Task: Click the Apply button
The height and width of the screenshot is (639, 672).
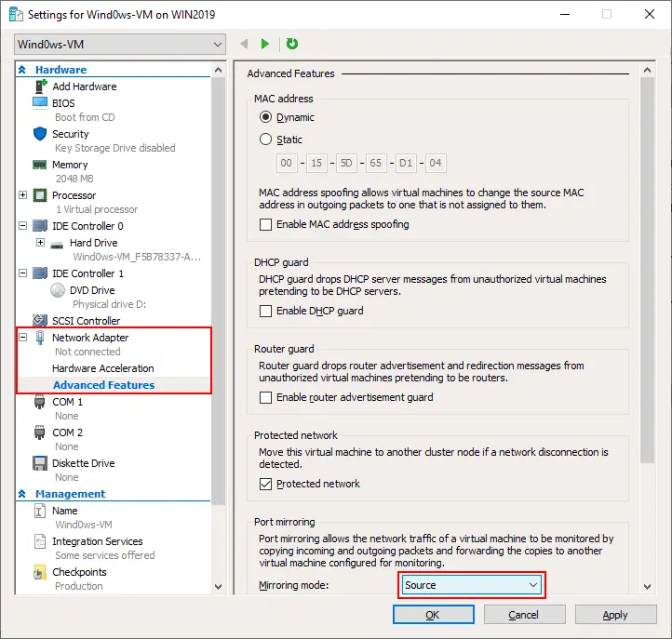Action: click(615, 615)
